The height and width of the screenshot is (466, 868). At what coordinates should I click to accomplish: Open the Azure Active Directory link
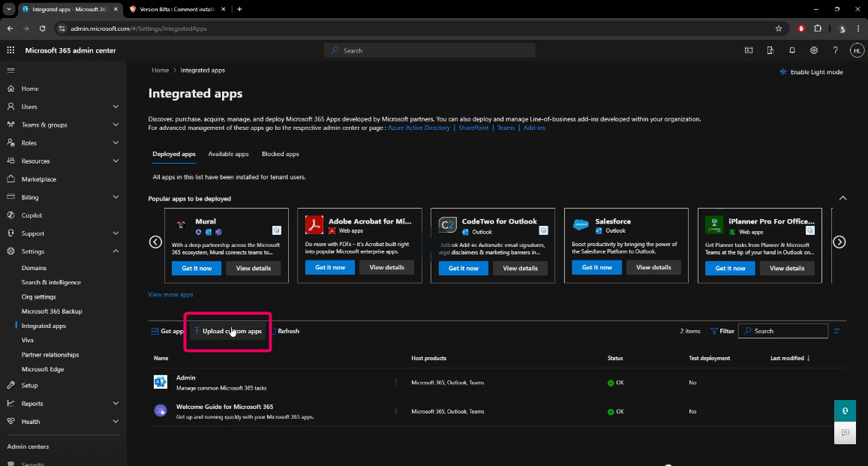(x=419, y=128)
